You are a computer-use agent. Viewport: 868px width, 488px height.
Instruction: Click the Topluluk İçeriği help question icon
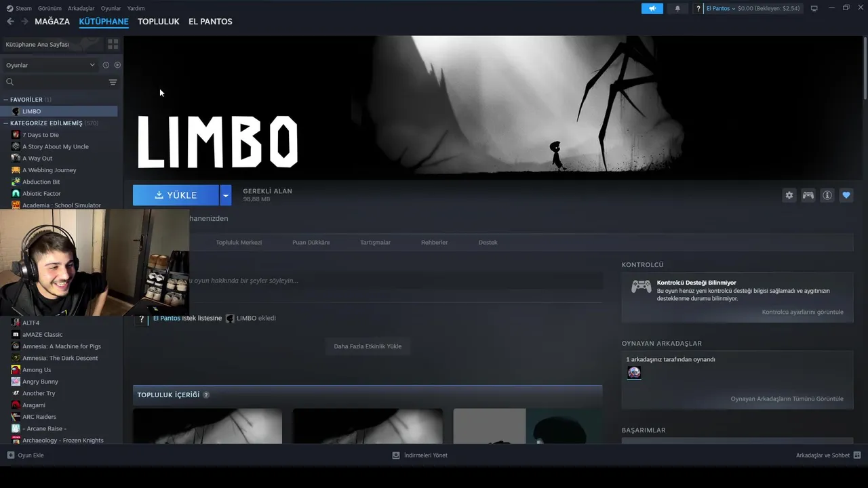pyautogui.click(x=206, y=395)
